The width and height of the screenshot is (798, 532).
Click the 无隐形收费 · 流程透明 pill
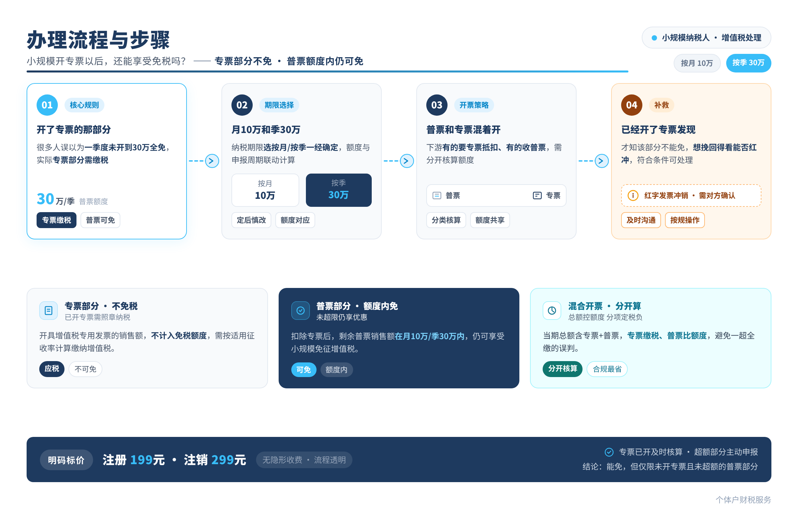[304, 460]
